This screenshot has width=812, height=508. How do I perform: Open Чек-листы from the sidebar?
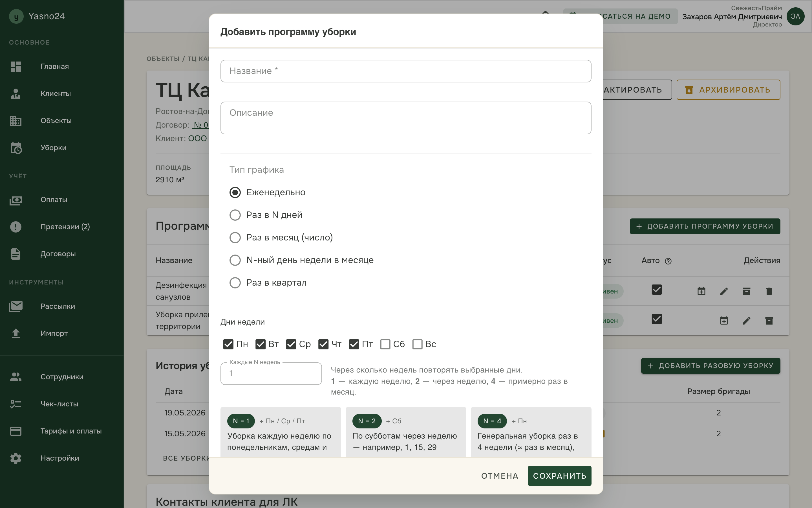coord(59,404)
